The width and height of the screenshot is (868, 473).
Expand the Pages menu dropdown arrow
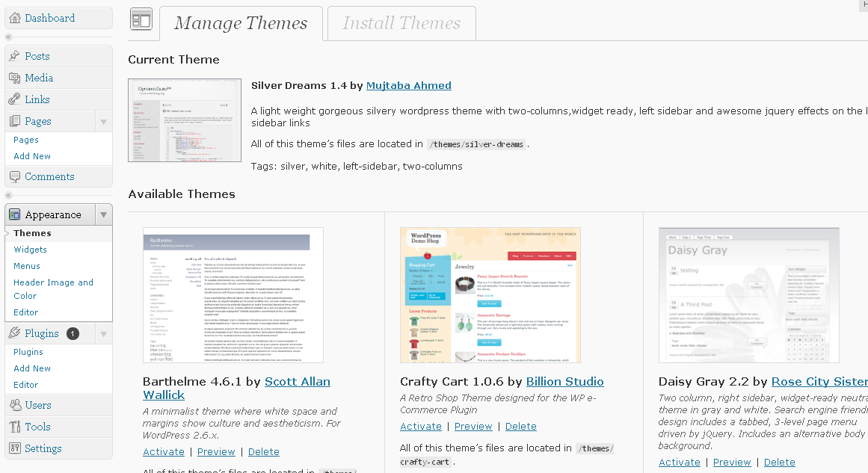pos(102,120)
